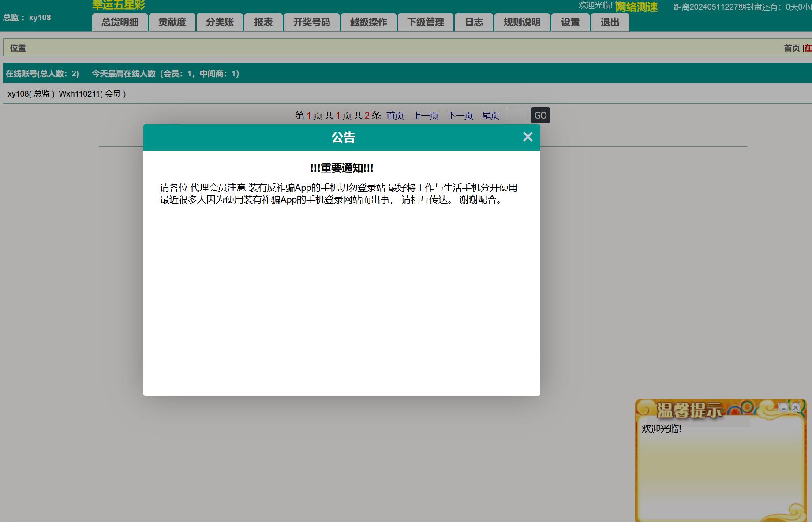View the 日志 tab

pyautogui.click(x=474, y=22)
